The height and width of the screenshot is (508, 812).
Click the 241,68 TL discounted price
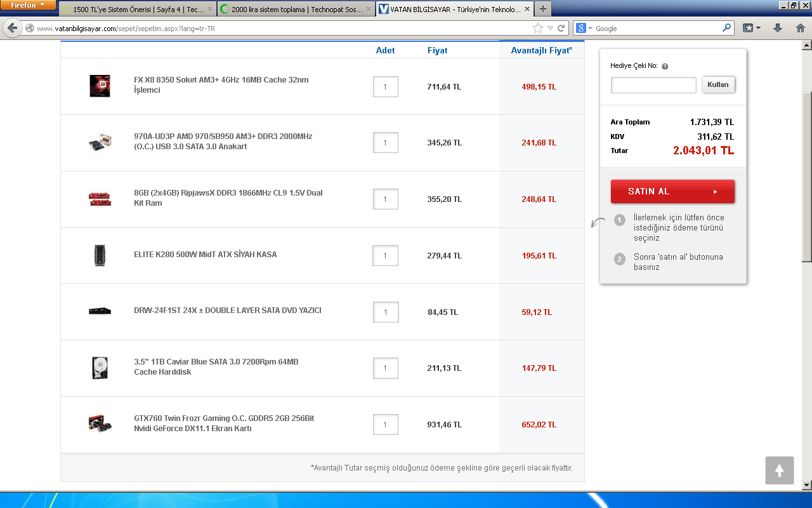(x=539, y=143)
